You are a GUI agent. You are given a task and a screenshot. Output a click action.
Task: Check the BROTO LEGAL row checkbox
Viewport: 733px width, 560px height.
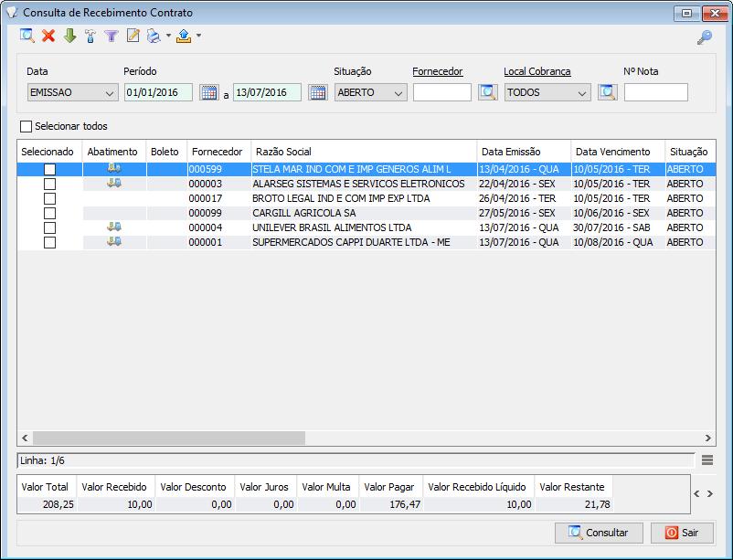(x=49, y=198)
